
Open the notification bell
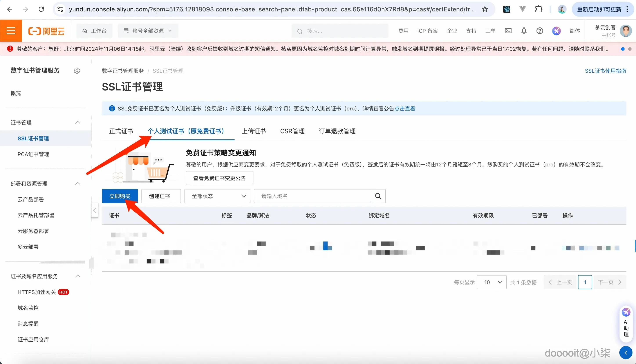coord(524,31)
